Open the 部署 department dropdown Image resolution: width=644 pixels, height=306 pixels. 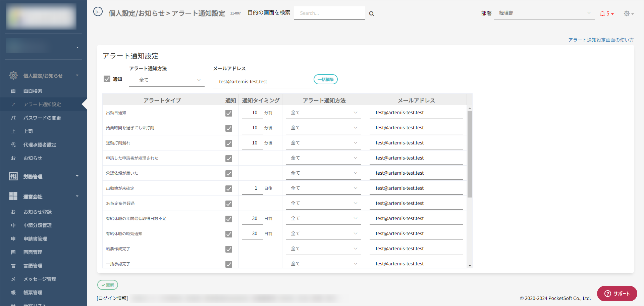544,13
